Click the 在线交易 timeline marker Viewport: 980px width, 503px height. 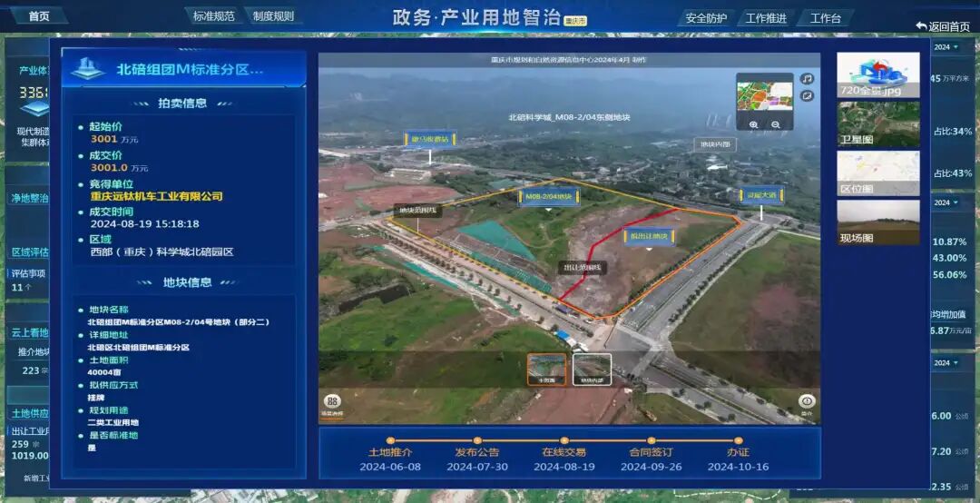[564, 440]
